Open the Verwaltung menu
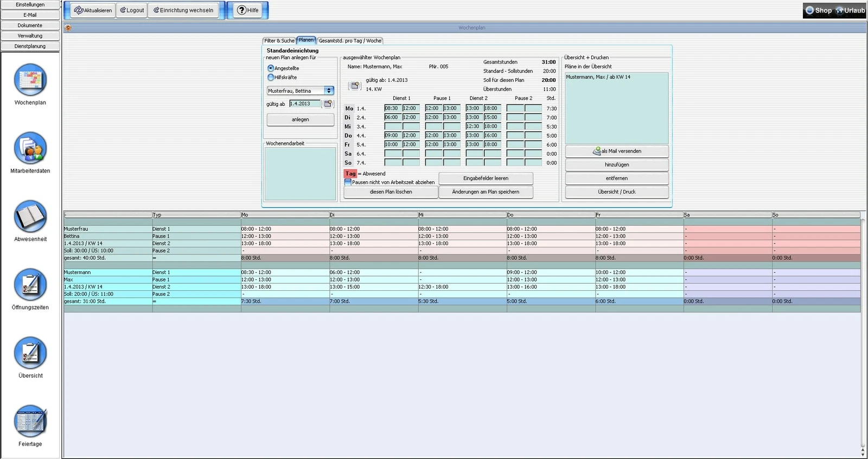This screenshot has width=868, height=459. click(x=30, y=35)
